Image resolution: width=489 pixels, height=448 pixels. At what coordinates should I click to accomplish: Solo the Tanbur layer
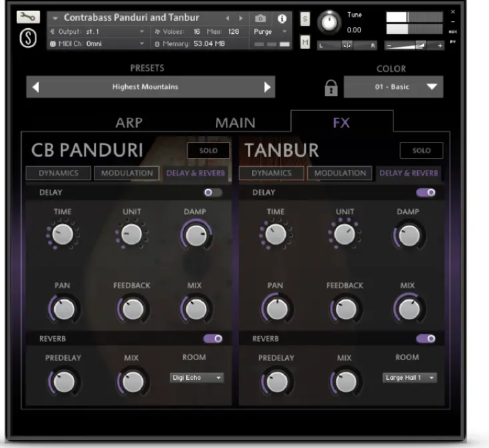pyautogui.click(x=422, y=150)
